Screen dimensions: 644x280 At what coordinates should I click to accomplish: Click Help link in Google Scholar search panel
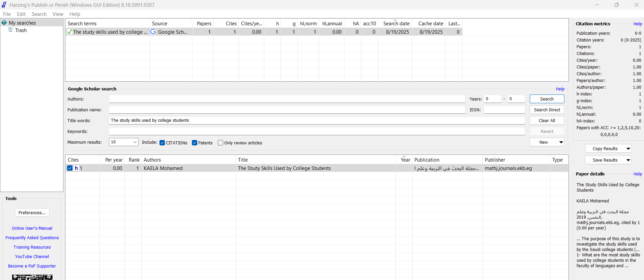pyautogui.click(x=560, y=89)
